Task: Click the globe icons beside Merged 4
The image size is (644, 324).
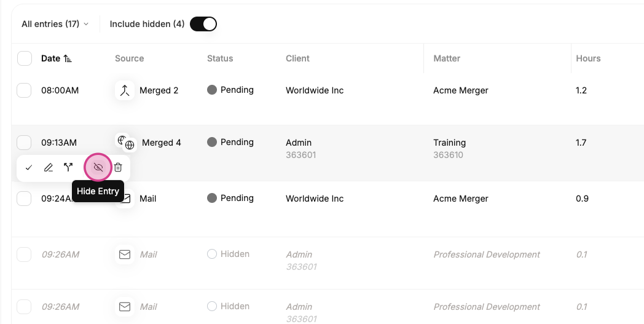Action: point(126,143)
